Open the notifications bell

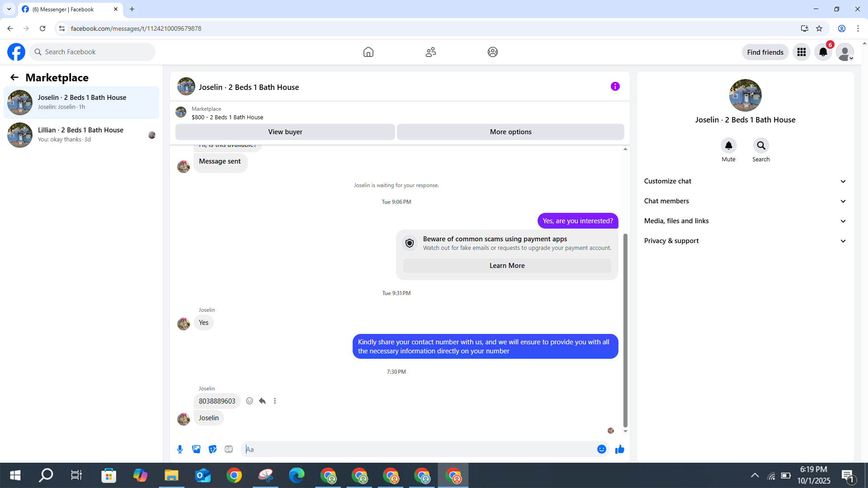tap(823, 52)
